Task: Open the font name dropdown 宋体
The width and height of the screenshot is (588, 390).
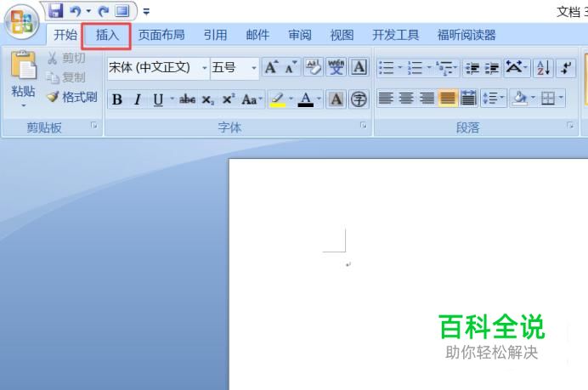Action: coord(205,68)
